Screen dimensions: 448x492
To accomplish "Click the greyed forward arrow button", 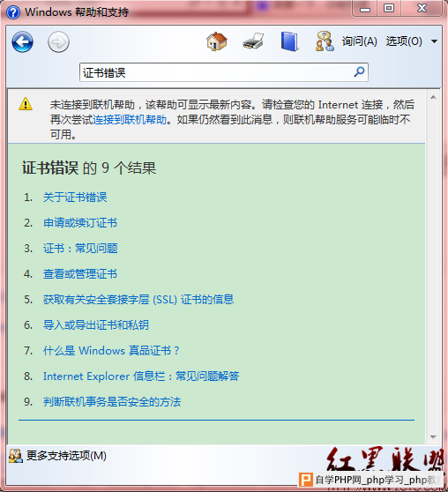I will pos(58,41).
